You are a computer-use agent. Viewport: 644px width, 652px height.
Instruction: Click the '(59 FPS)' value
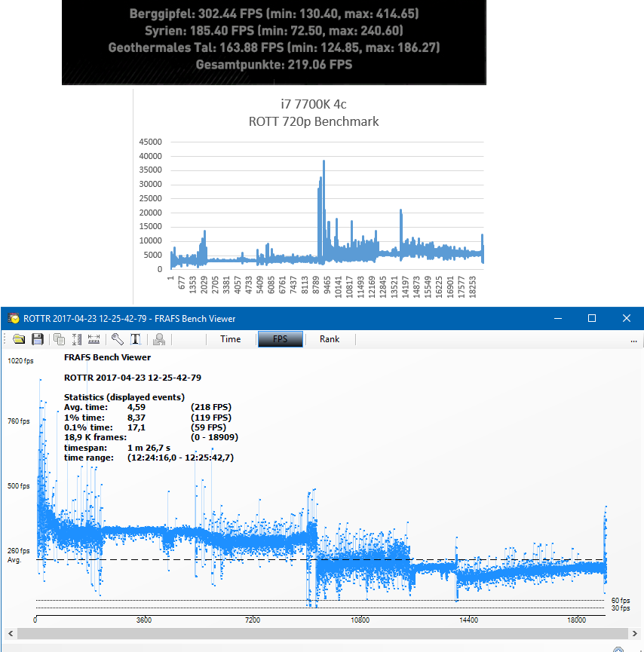pyautogui.click(x=208, y=428)
